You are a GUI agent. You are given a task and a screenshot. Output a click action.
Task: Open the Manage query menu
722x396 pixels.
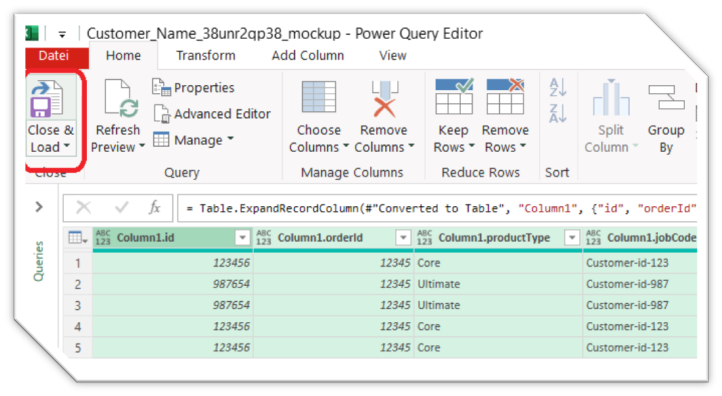point(193,140)
